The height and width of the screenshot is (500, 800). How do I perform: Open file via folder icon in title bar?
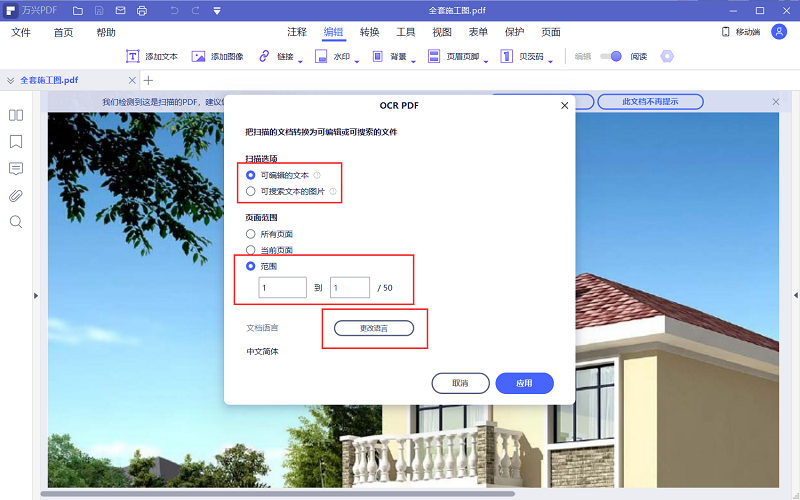(x=78, y=11)
